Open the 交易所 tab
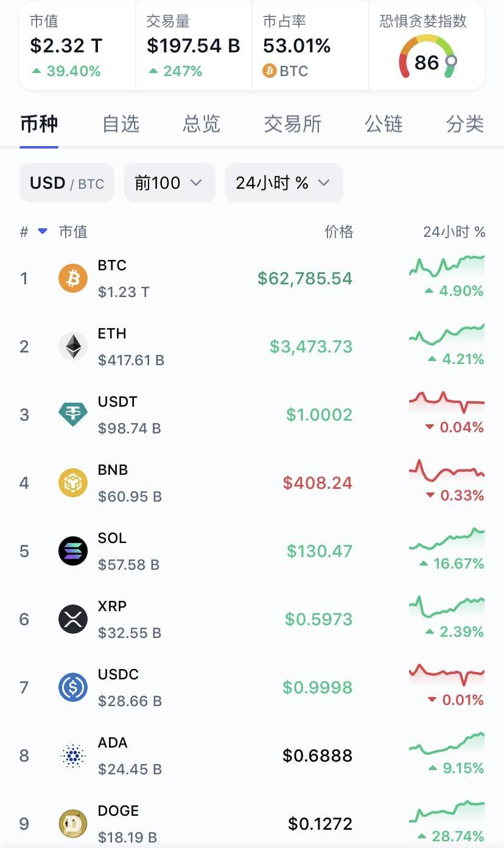 292,124
